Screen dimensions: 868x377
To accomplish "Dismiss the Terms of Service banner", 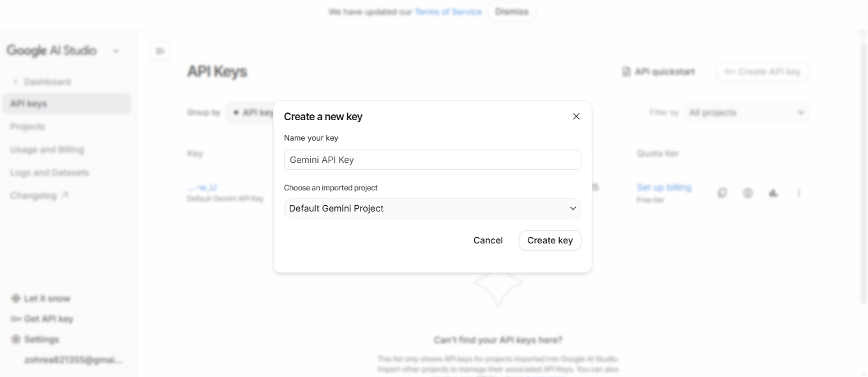I will point(511,12).
